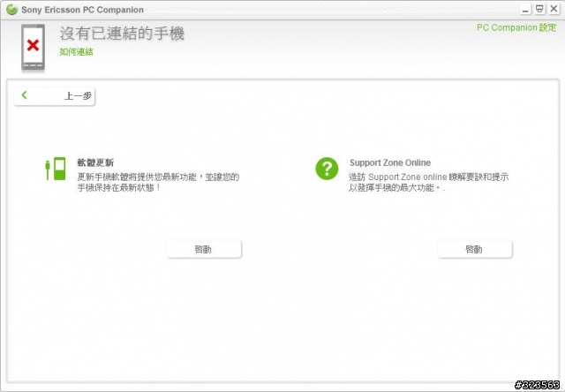The width and height of the screenshot is (565, 392).
Task: Restore or maximize the PC Companion window
Action: coord(539,9)
